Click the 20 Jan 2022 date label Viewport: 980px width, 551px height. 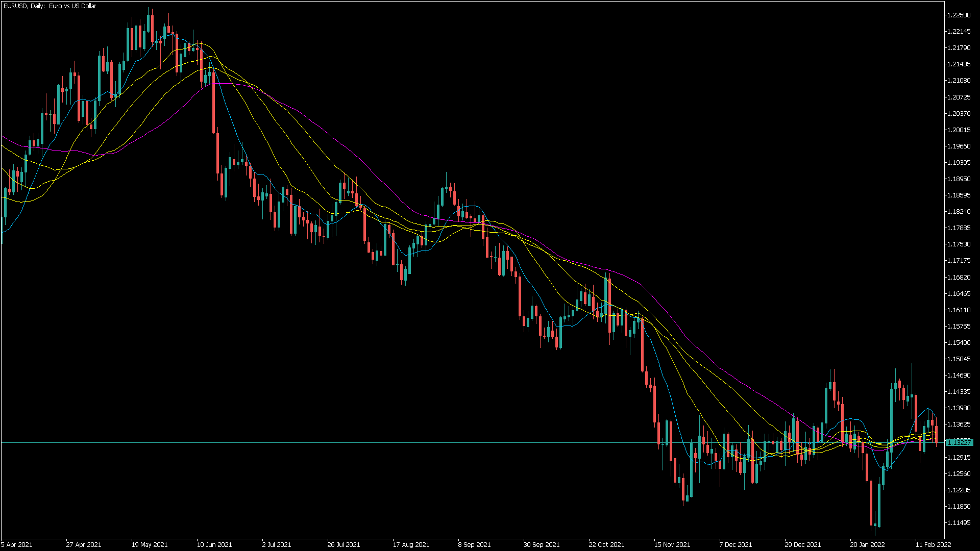(867, 545)
